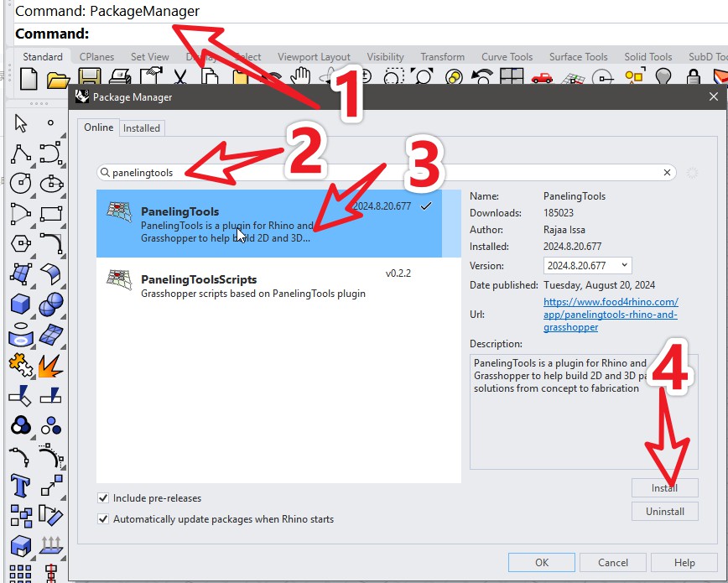Click the four viewports layout icon
Image resolution: width=728 pixels, height=583 pixels.
(512, 76)
